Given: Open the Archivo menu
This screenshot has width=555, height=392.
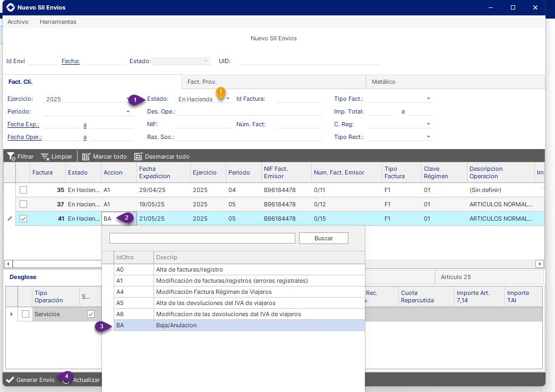Looking at the screenshot, I should pos(18,22).
